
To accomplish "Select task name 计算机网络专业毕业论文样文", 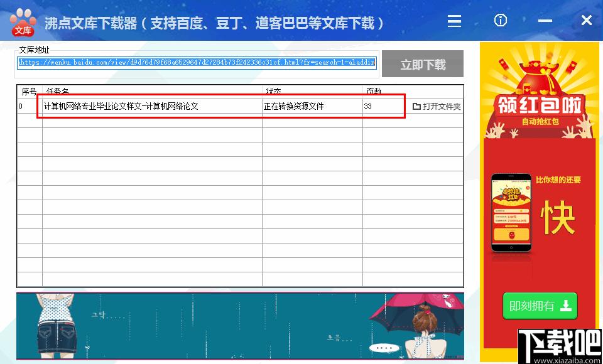I will 121,106.
